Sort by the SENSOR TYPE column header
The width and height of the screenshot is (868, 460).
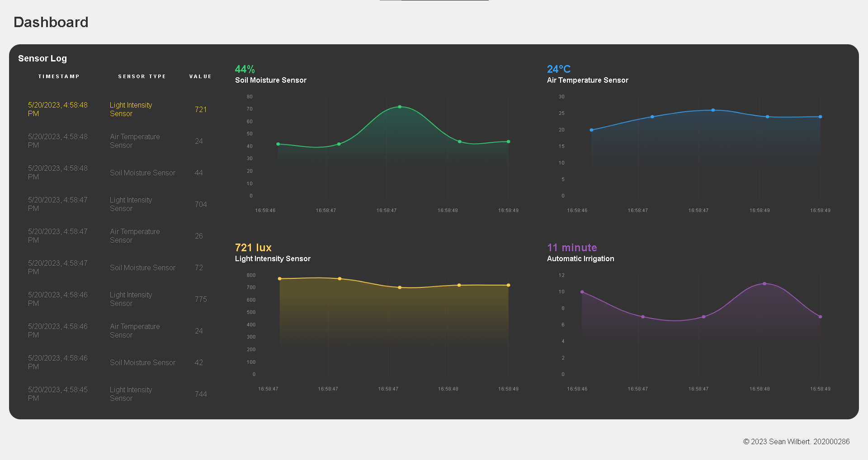click(x=142, y=76)
